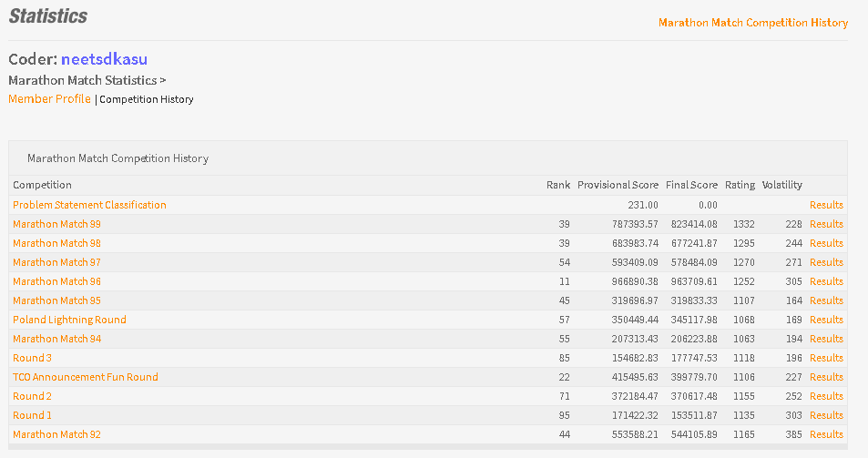Image resolution: width=868 pixels, height=458 pixels.
Task: Open Marathon Match 99 competition
Action: 56,224
